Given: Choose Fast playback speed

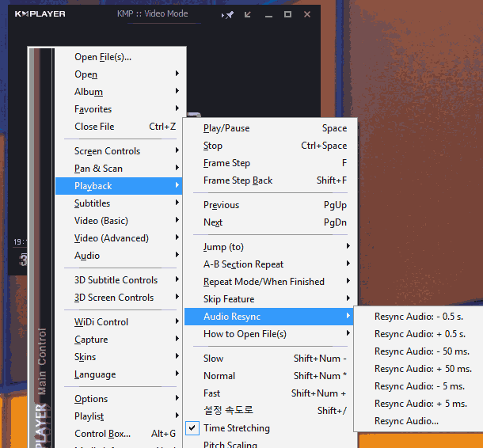Looking at the screenshot, I should [270, 393].
